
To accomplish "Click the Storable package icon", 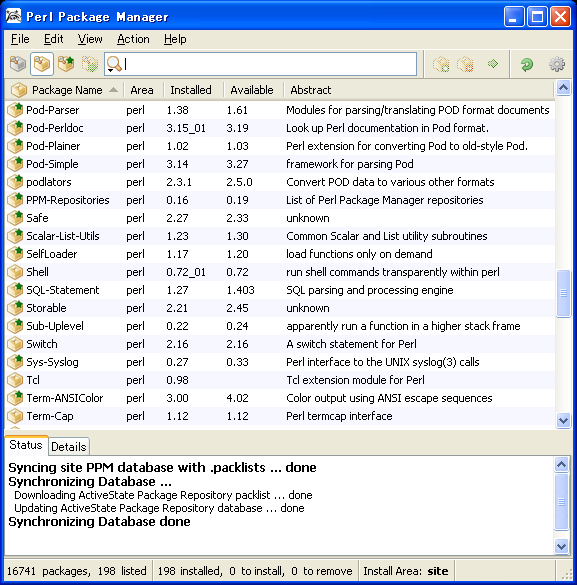I will pyautogui.click(x=15, y=307).
